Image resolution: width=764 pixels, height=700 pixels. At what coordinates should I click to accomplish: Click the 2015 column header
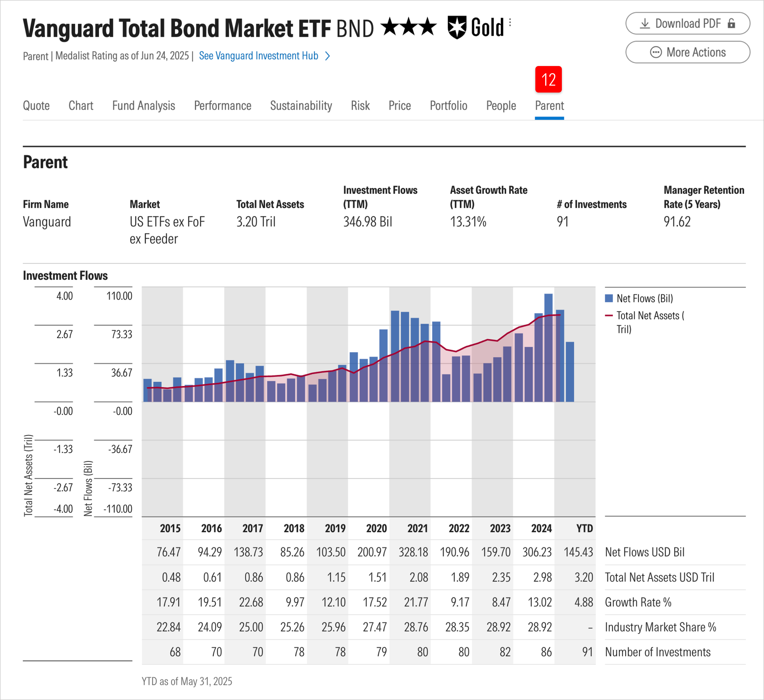pyautogui.click(x=170, y=528)
